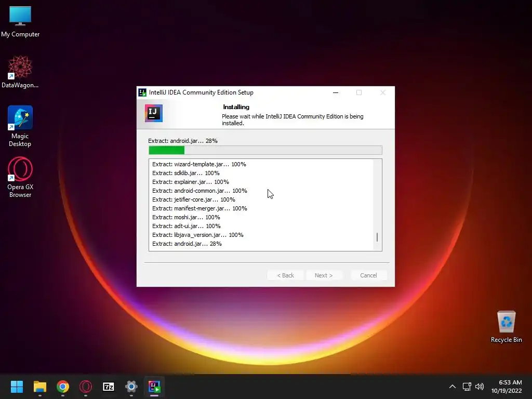Select the DataWagon desktop shortcut

click(20, 72)
